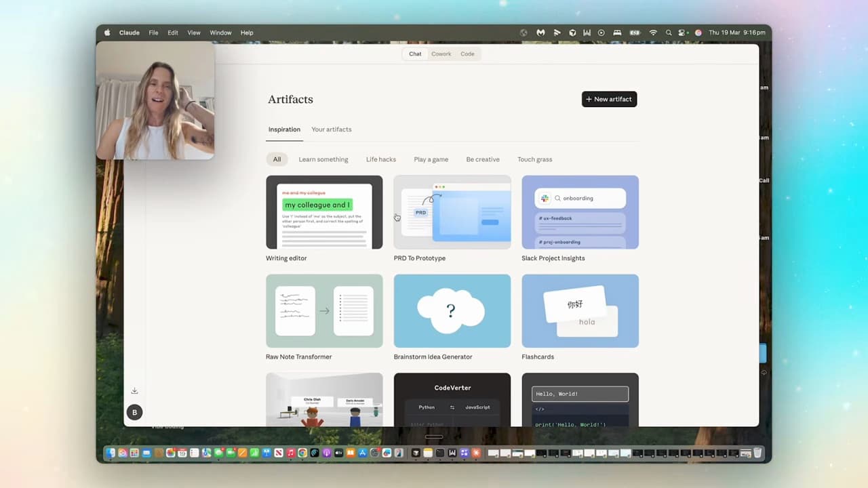This screenshot has height=488, width=868.
Task: Click the globe icon in the menu bar
Action: (524, 33)
